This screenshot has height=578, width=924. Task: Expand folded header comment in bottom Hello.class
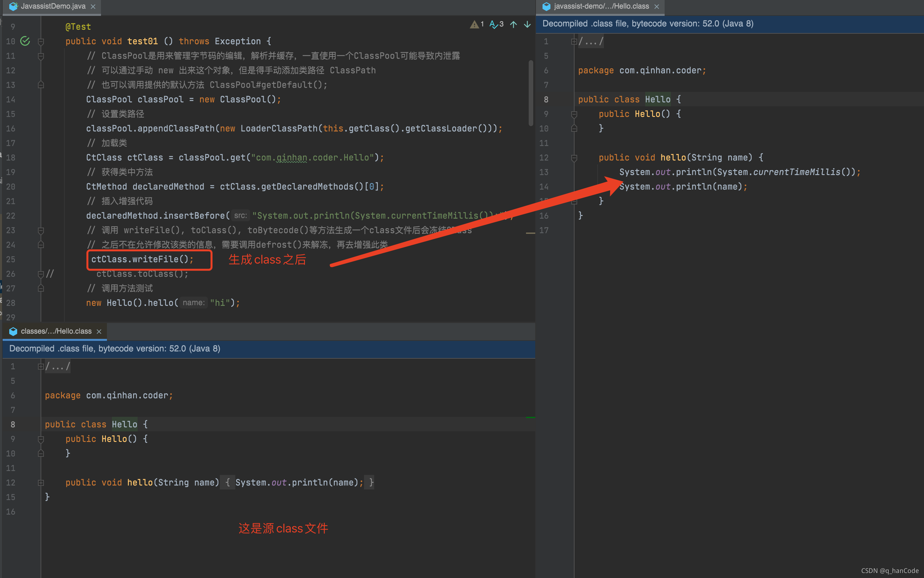41,366
